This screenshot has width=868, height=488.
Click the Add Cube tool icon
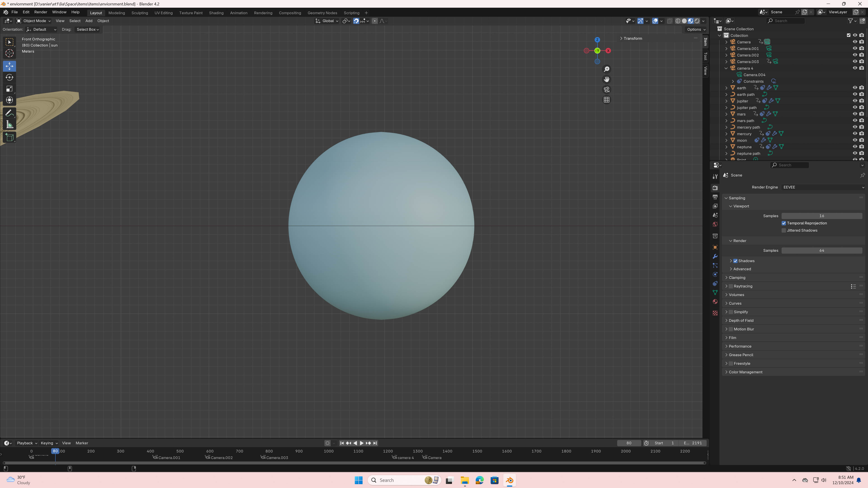click(x=9, y=137)
